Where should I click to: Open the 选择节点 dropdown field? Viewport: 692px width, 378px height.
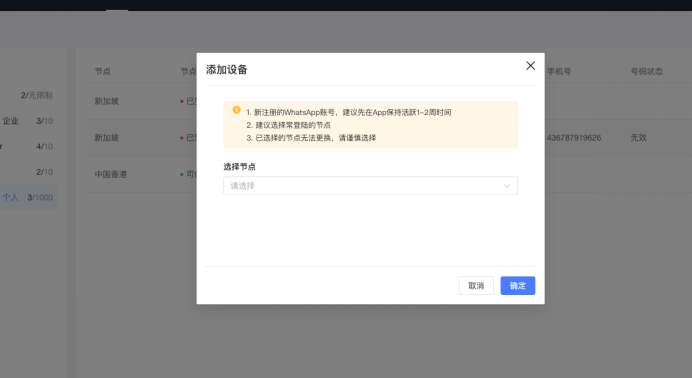pyautogui.click(x=370, y=186)
